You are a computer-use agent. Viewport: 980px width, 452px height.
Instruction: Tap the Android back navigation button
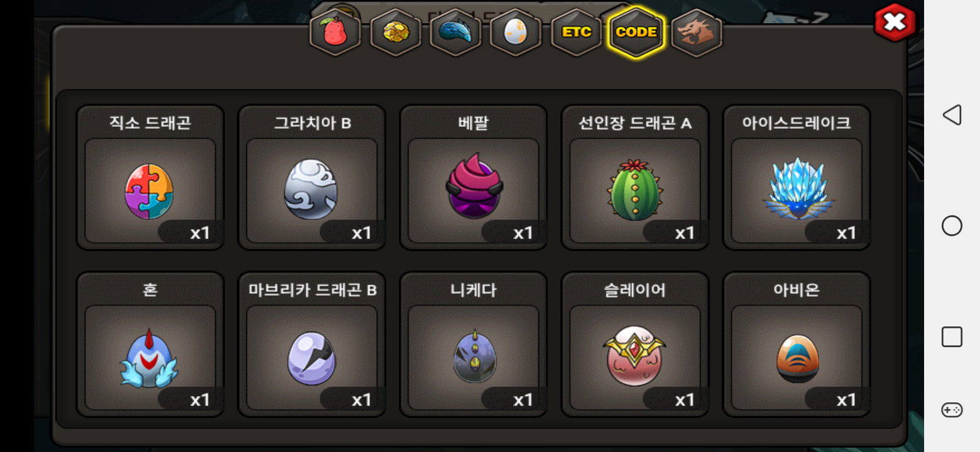pyautogui.click(x=952, y=115)
